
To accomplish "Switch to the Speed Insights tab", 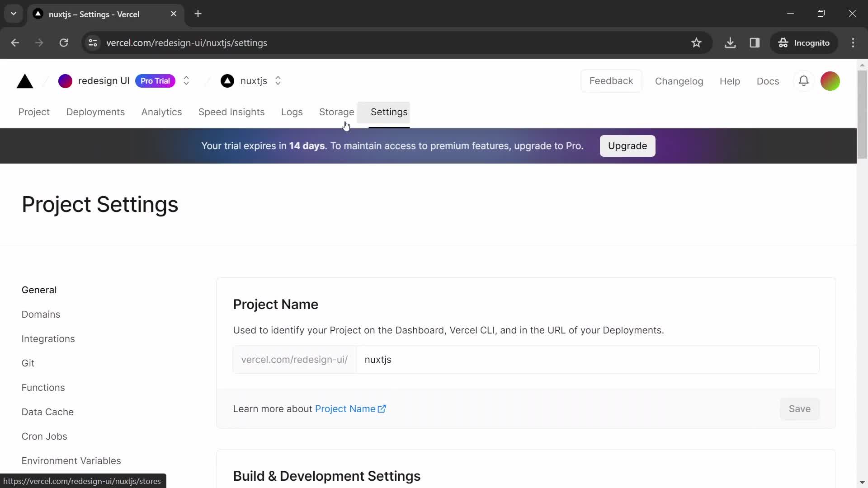I will tap(231, 112).
